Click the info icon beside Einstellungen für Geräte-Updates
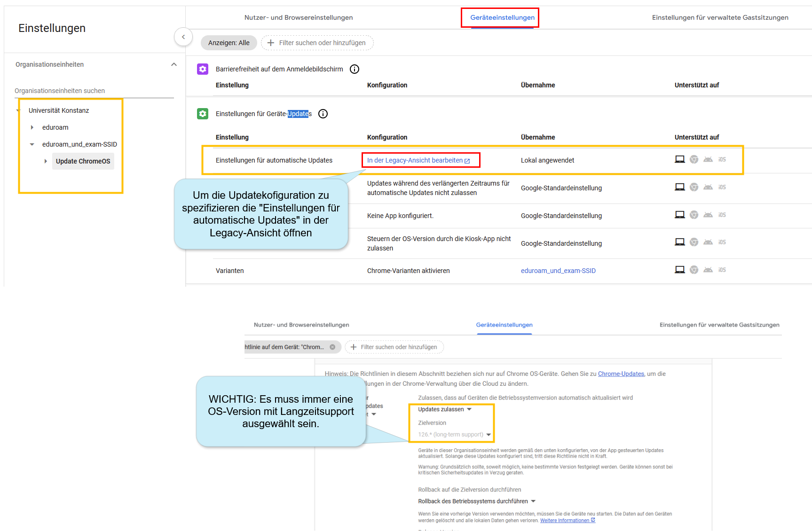The width and height of the screenshot is (812, 531). (323, 114)
